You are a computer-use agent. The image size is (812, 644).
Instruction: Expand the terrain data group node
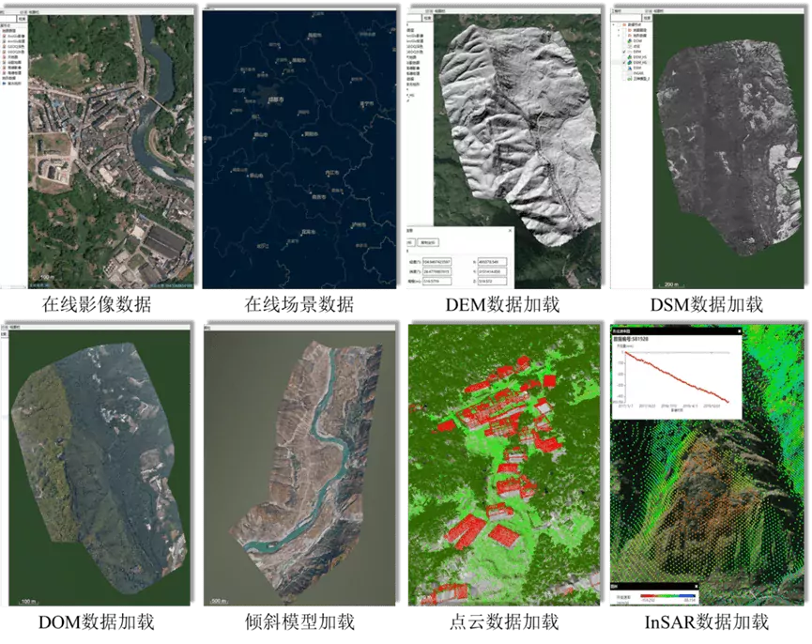[x=620, y=37]
